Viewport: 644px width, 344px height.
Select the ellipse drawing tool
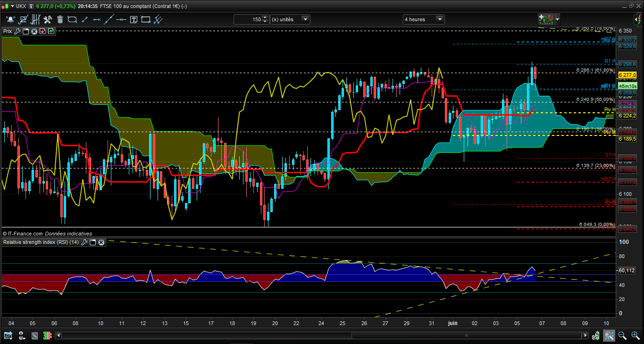pos(72,19)
